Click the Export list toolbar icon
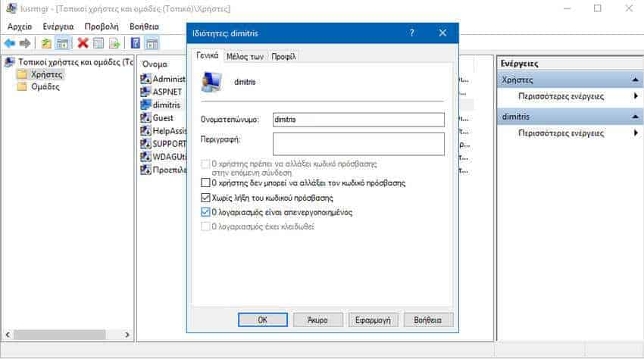 click(114, 43)
